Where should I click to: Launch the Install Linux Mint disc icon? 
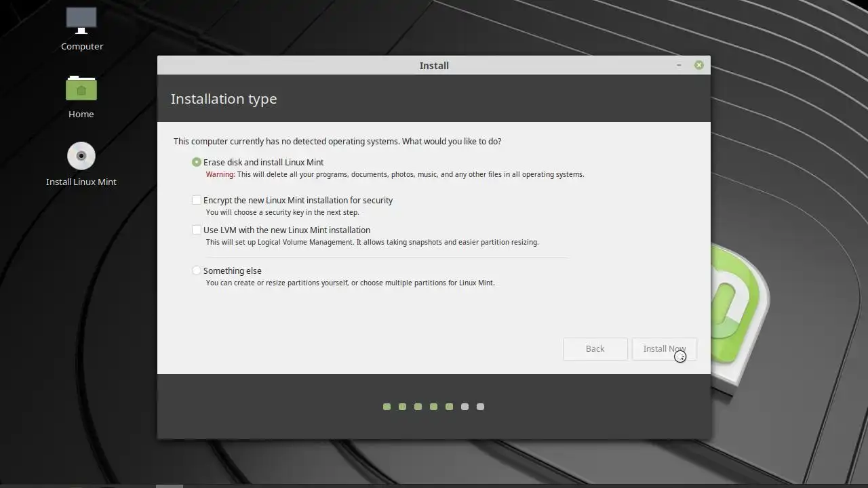coord(81,156)
